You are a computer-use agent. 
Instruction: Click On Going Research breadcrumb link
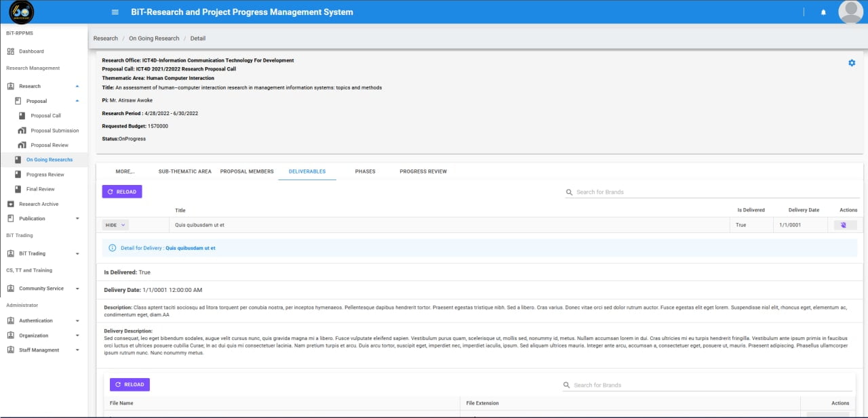tap(154, 39)
